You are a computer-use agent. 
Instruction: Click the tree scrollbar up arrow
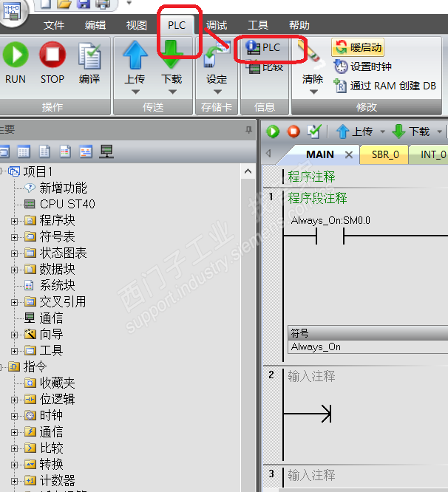(248, 171)
